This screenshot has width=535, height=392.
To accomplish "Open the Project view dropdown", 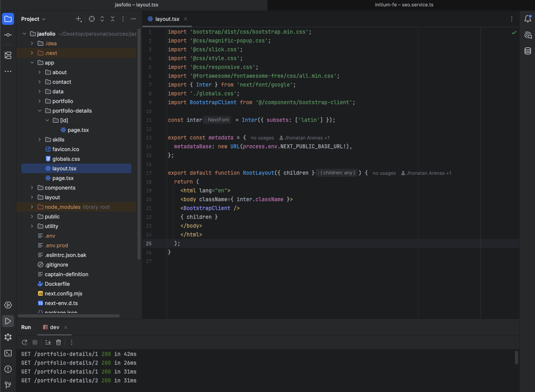I will pyautogui.click(x=33, y=19).
